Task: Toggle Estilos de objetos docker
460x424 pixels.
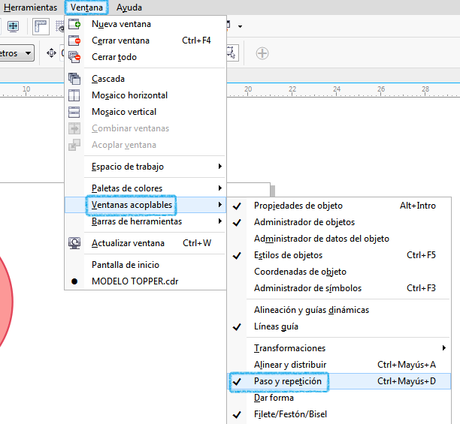Action: tap(339, 255)
